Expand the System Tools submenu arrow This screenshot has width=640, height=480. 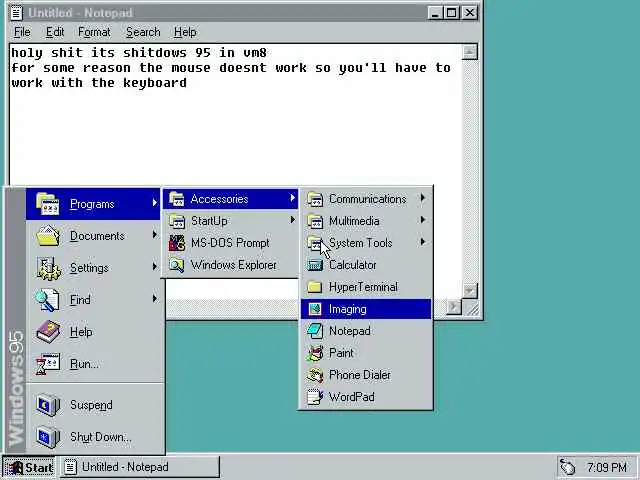click(x=423, y=242)
